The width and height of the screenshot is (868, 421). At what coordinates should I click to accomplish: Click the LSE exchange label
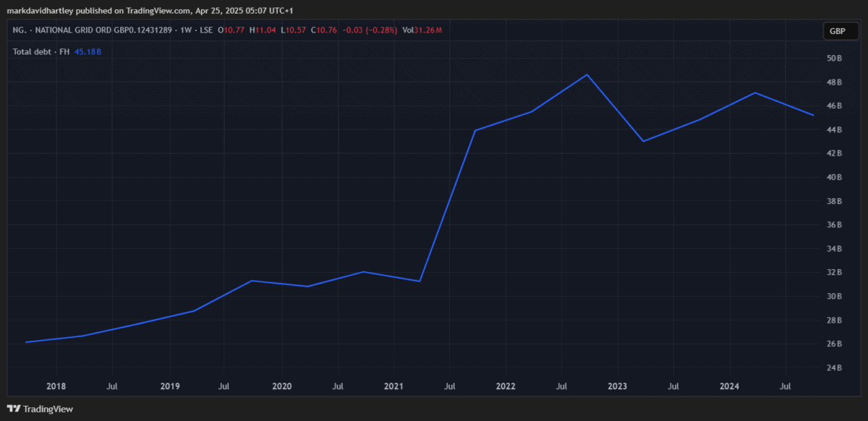point(205,30)
